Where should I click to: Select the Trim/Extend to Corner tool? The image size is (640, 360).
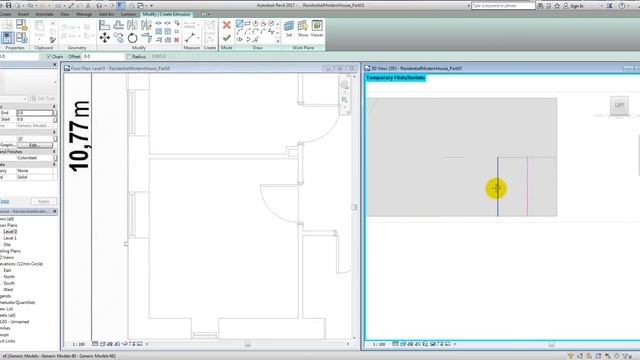[x=146, y=38]
